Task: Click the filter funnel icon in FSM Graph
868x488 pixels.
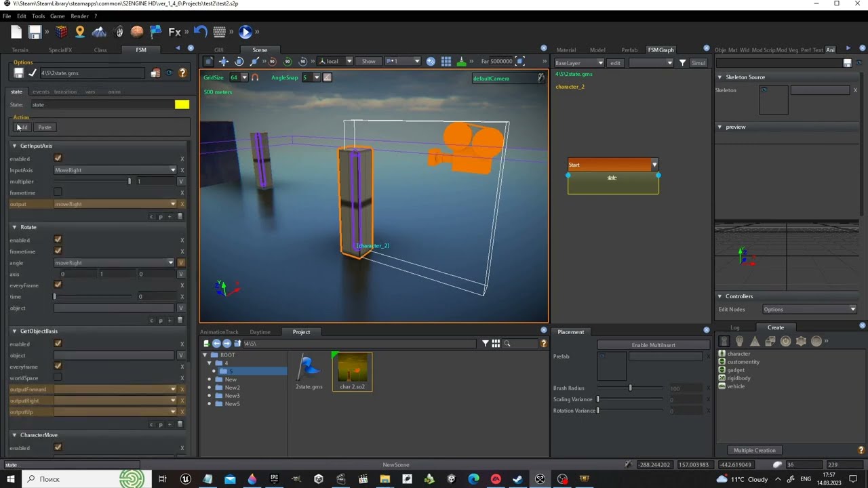Action: coord(683,63)
